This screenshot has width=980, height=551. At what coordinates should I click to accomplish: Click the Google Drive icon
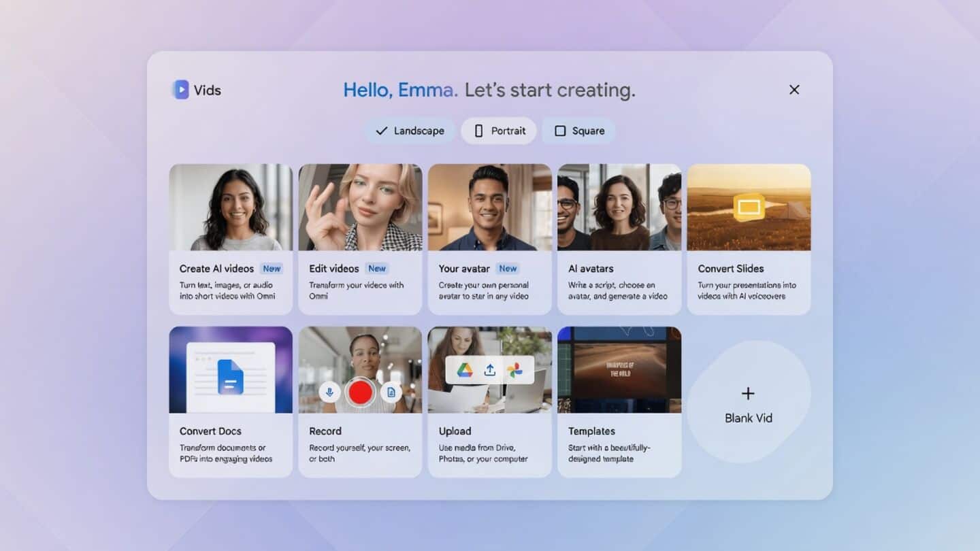tap(464, 370)
